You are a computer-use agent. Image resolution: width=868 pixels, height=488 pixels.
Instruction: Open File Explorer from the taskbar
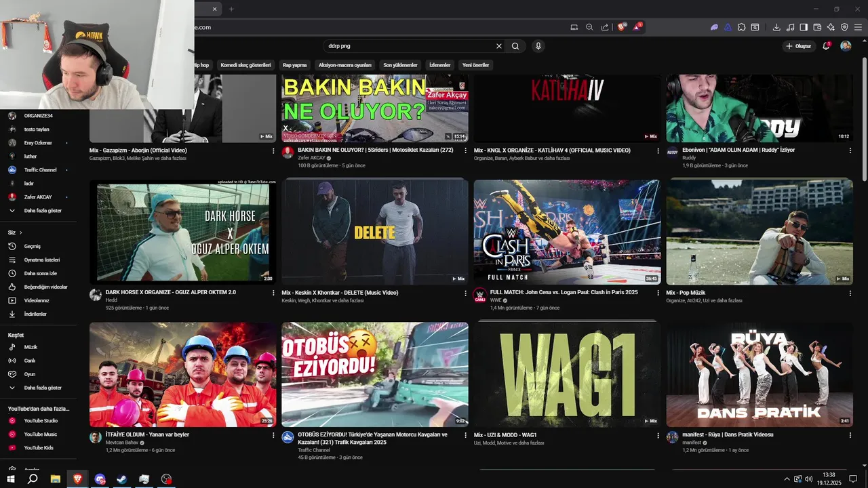click(55, 479)
